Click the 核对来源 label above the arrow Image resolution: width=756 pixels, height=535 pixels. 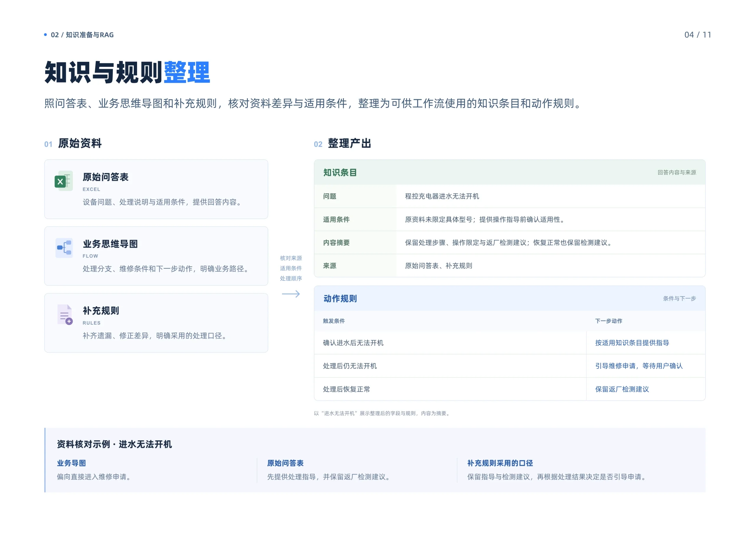pyautogui.click(x=291, y=258)
